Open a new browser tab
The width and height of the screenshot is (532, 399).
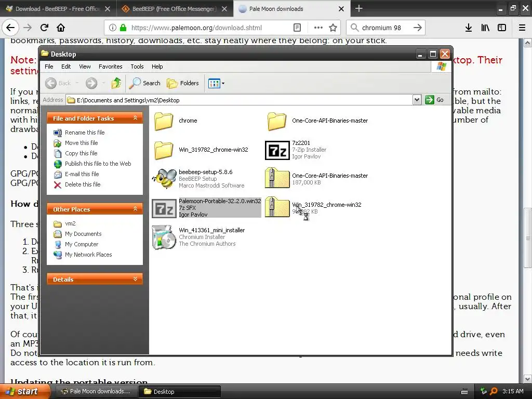(x=358, y=8)
